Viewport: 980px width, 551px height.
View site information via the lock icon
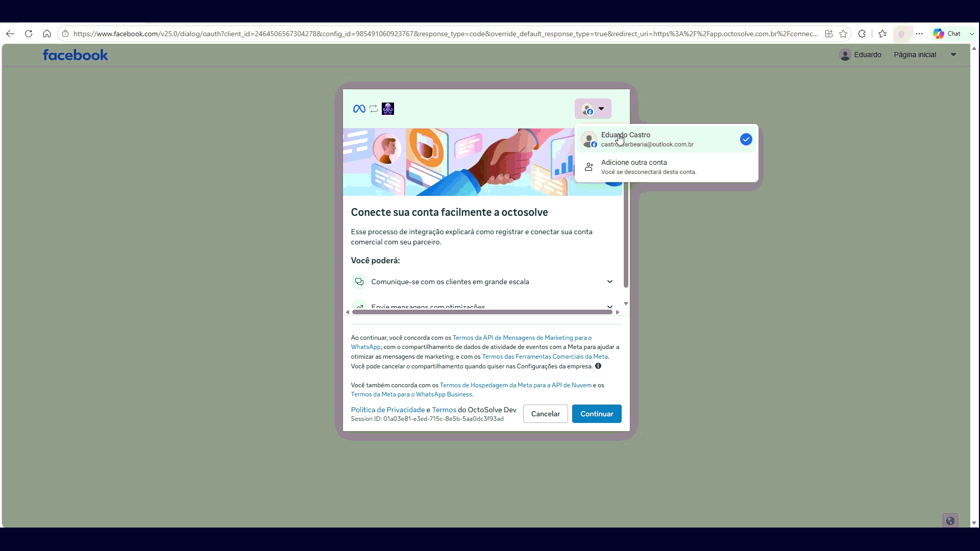[x=65, y=34]
